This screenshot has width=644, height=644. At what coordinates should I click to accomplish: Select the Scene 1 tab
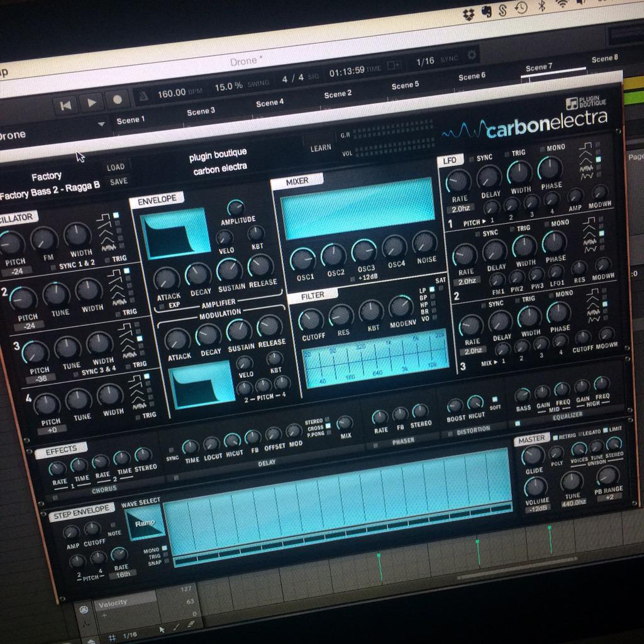(130, 120)
